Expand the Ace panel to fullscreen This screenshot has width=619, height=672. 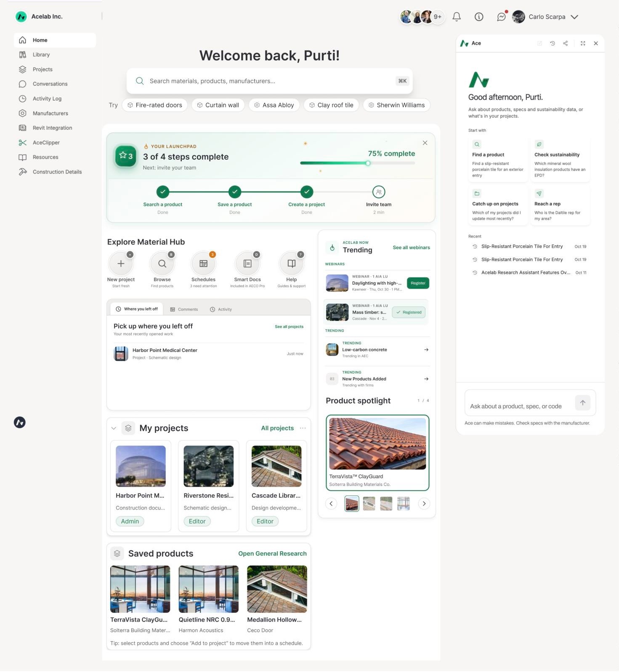583,43
